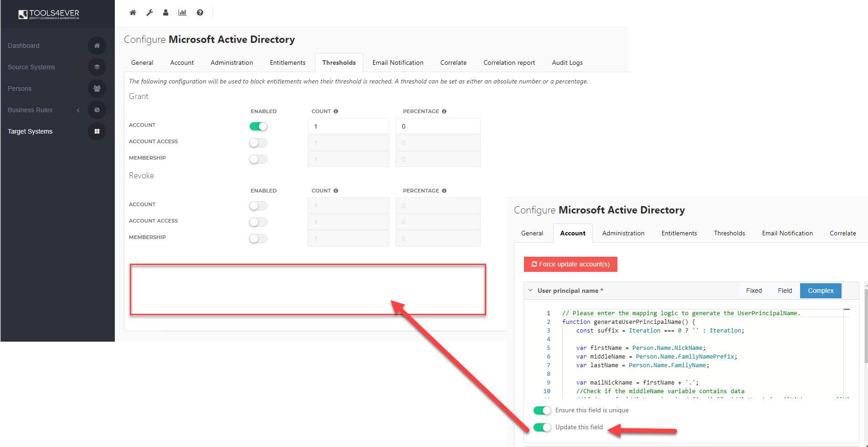The width and height of the screenshot is (868, 447).
Task: Expand Business Rules submenu chevron
Action: 78,110
